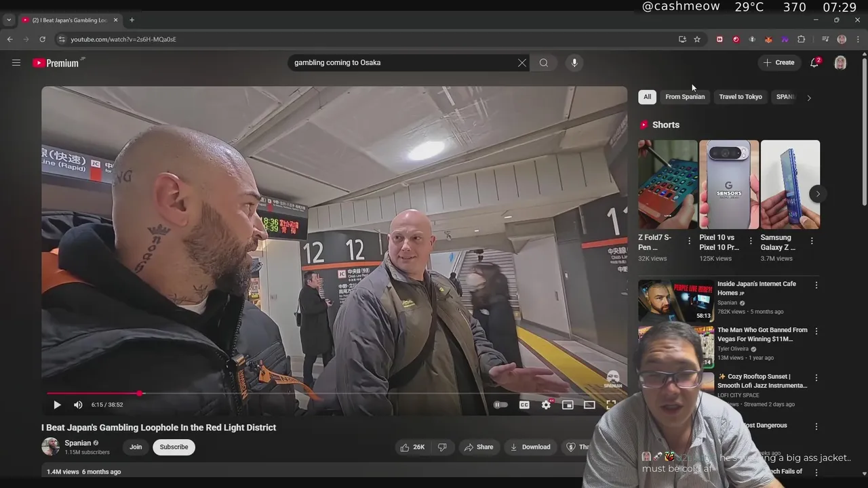Screen dimensions: 868x488
Task: Click the red progress scrubber dot
Action: click(140, 393)
